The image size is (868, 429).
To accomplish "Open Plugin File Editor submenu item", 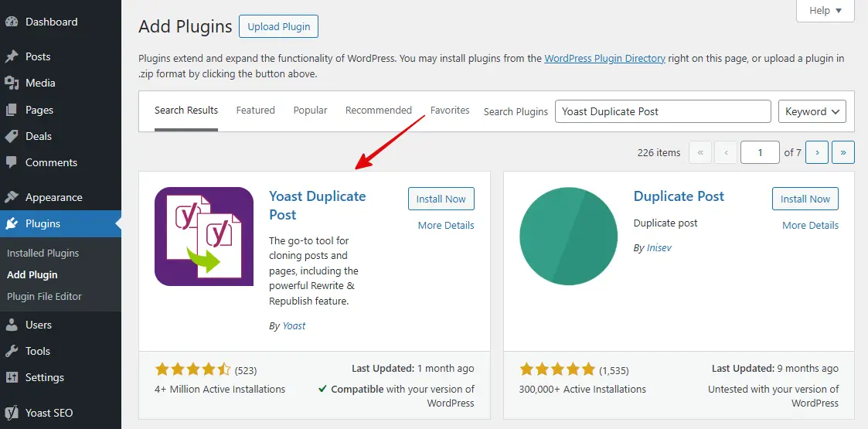I will tap(44, 296).
